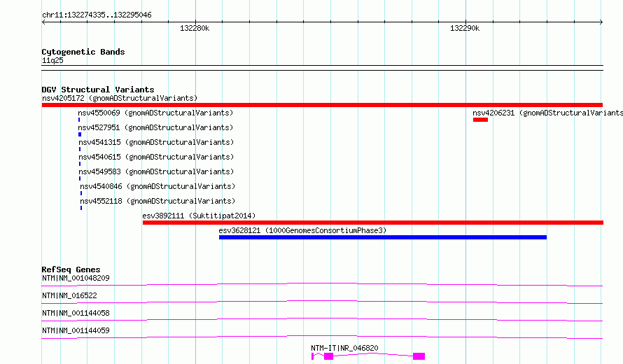623x364 pixels.
Task: Click the small red nsv4206231 bar
Action: tap(480, 120)
